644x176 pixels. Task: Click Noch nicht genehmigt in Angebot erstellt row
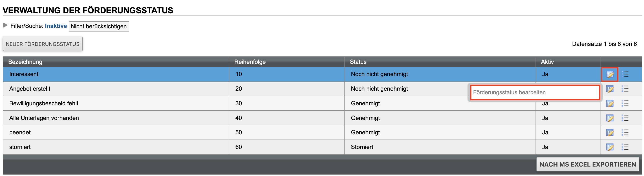[379, 89]
